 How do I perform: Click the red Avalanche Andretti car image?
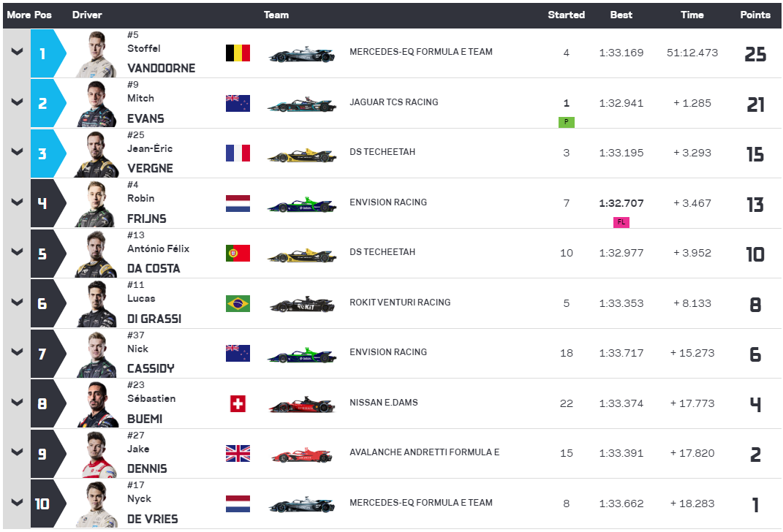pyautogui.click(x=302, y=455)
